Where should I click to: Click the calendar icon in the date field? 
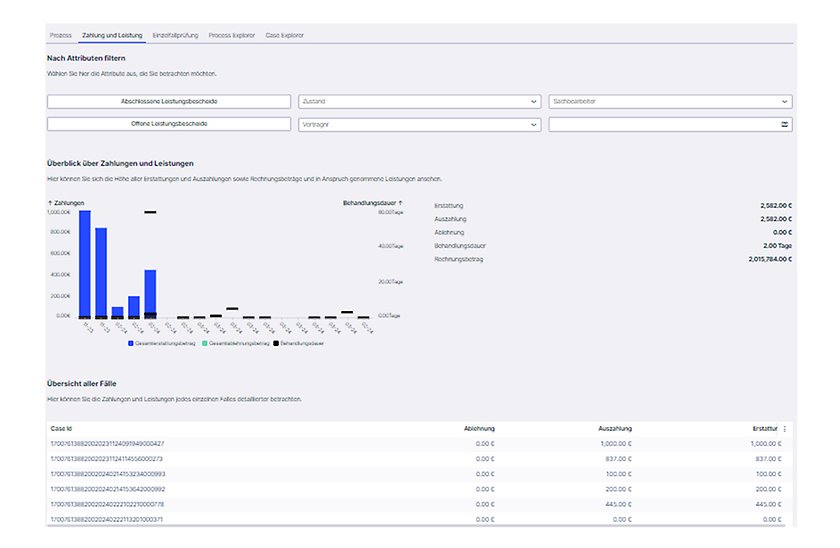tap(784, 124)
